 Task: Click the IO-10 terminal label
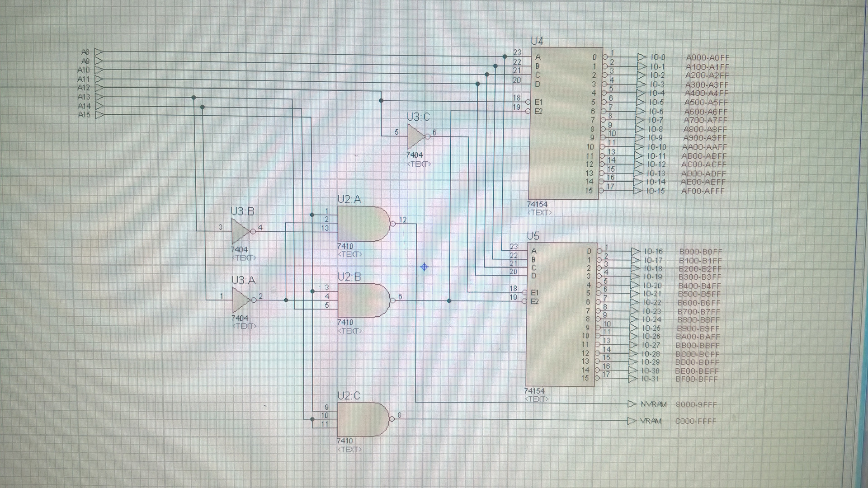click(656, 147)
